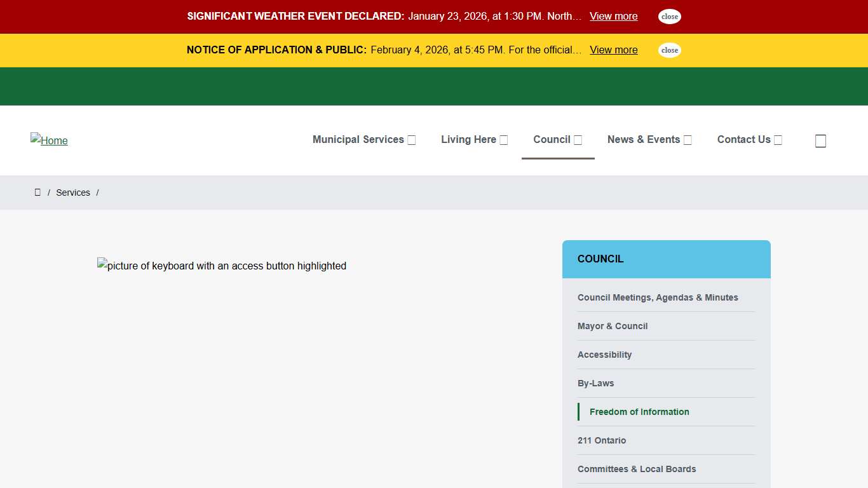Click the Home logo image
Viewport: 868px width, 488px height.
pyautogui.click(x=49, y=140)
